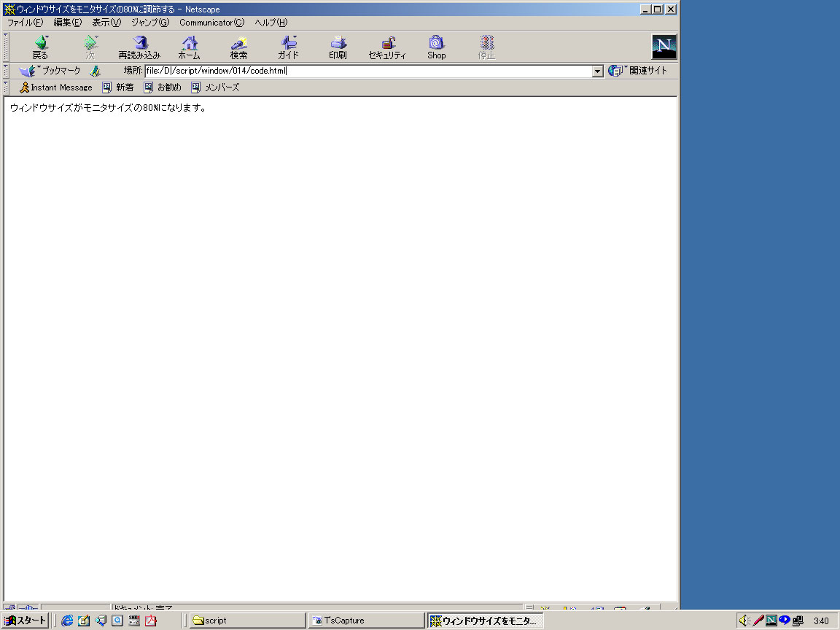This screenshot has height=630, width=840.
Task: Click the network computers tray icon
Action: pyautogui.click(x=798, y=621)
